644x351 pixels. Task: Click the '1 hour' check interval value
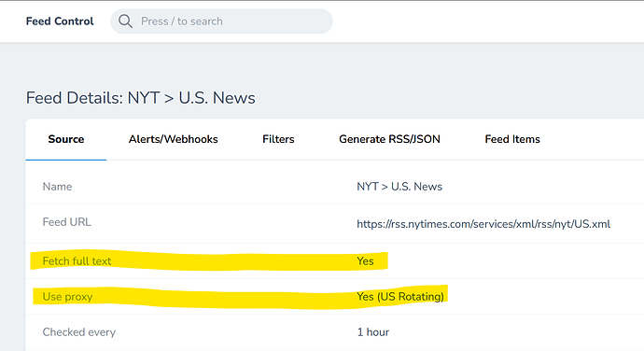(x=373, y=332)
